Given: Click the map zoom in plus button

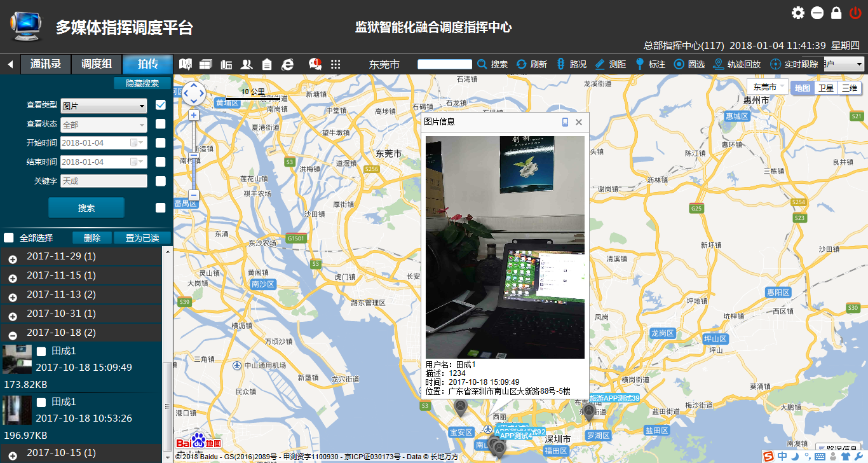Looking at the screenshot, I should pyautogui.click(x=193, y=115).
